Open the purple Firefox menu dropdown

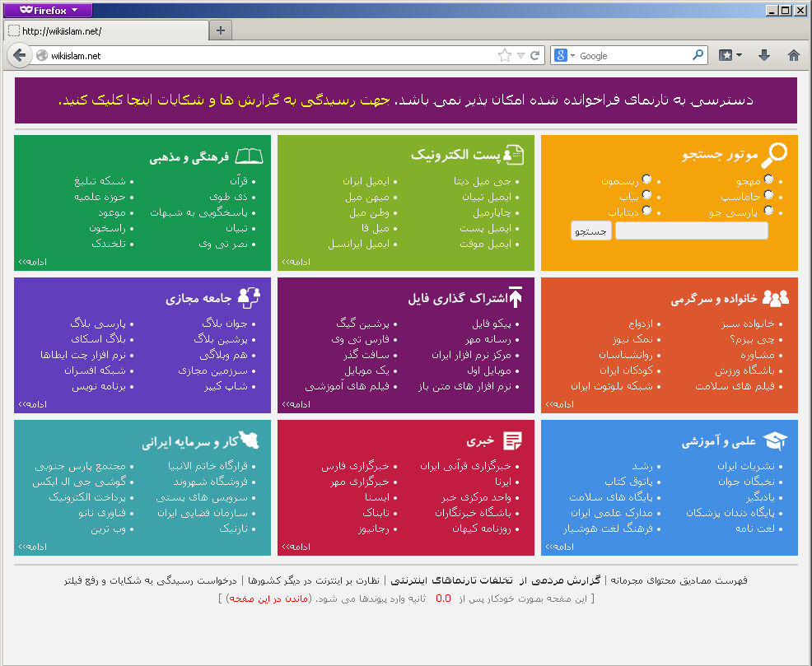click(x=47, y=10)
